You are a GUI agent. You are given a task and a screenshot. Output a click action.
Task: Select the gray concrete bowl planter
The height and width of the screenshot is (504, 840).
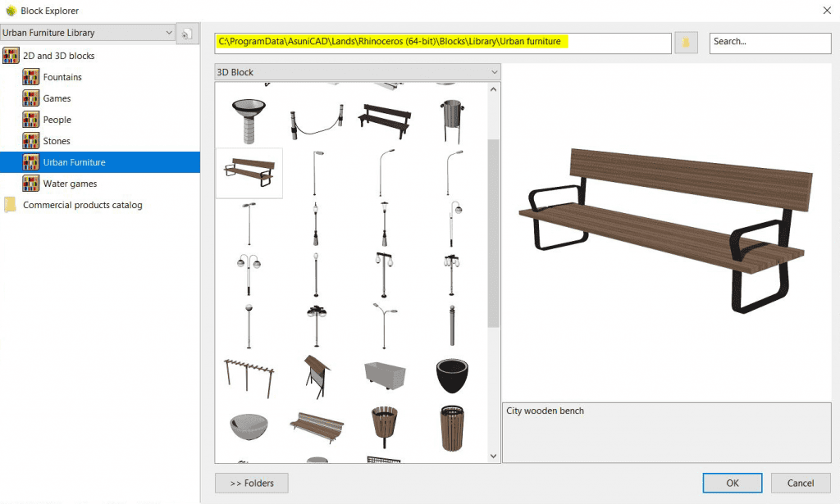tap(249, 427)
